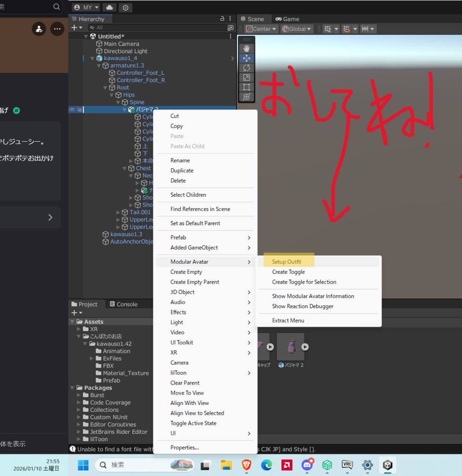Open Unity cloud services icon
This screenshot has width=462, height=476.
click(110, 7)
